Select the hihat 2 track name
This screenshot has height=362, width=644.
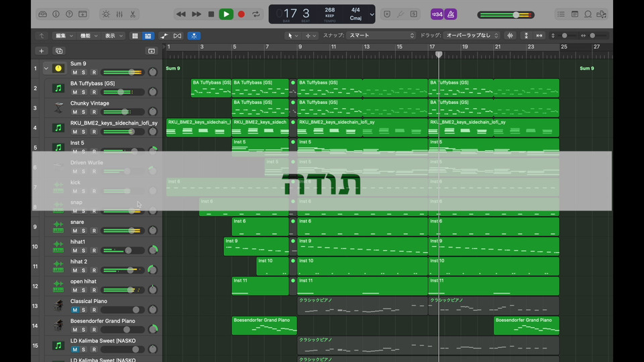click(x=78, y=261)
